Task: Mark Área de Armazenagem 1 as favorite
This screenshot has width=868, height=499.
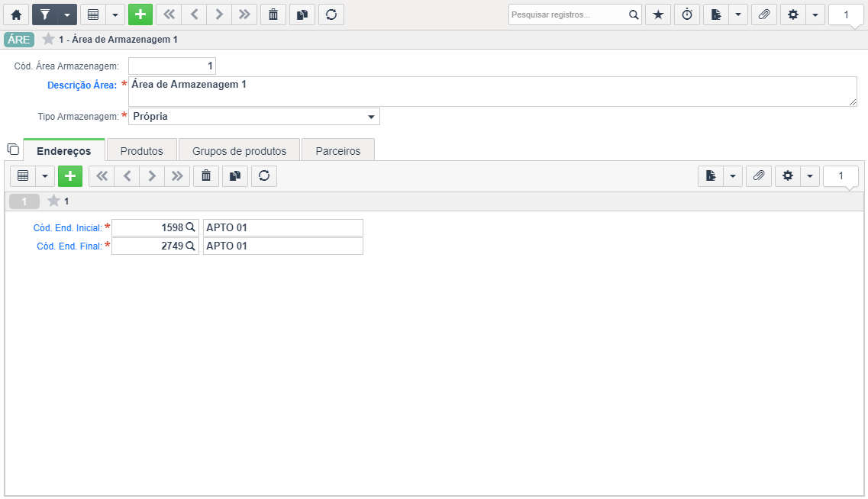Action: (x=48, y=39)
